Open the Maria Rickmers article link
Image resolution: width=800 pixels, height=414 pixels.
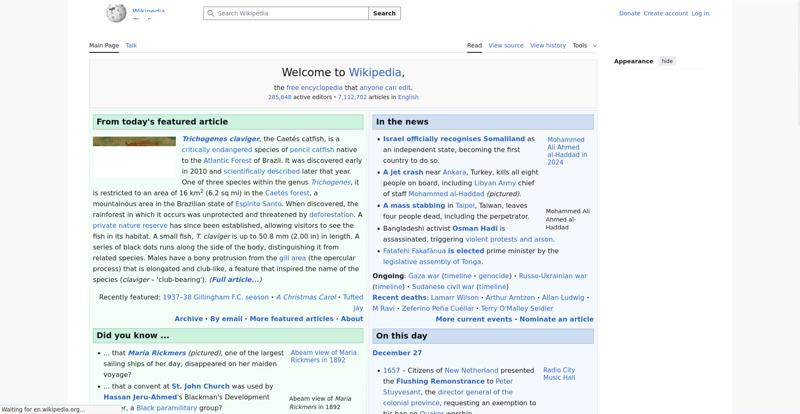tap(156, 353)
